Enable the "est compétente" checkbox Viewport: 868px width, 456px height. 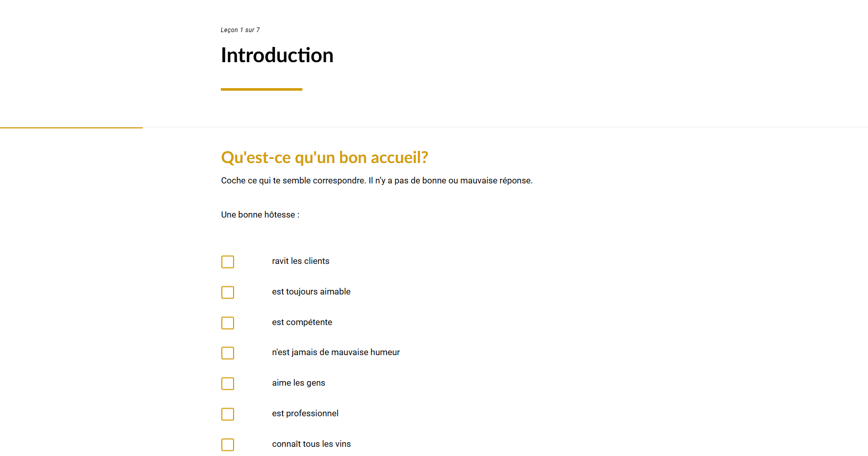(227, 323)
